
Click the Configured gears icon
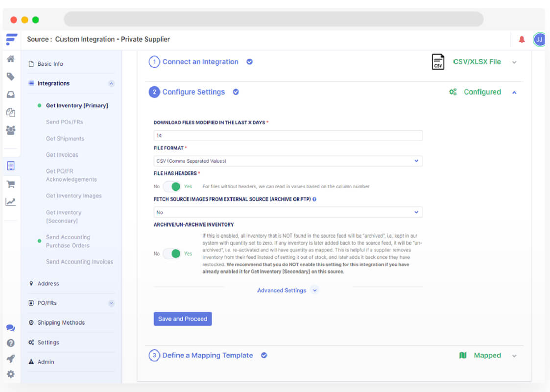point(453,92)
